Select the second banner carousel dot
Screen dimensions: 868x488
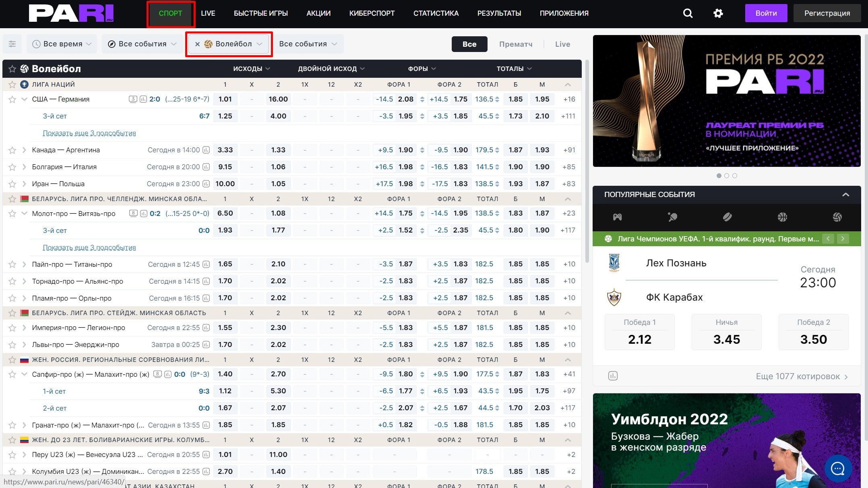coord(727,176)
